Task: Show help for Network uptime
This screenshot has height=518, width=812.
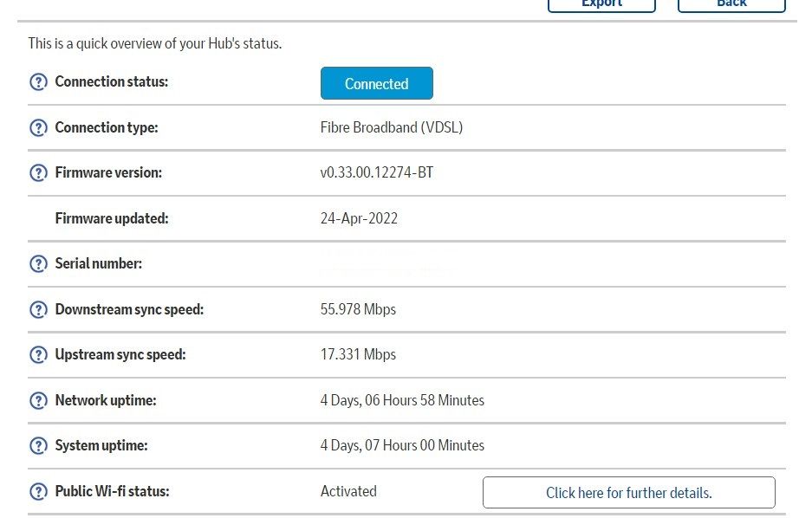Action: coord(38,401)
